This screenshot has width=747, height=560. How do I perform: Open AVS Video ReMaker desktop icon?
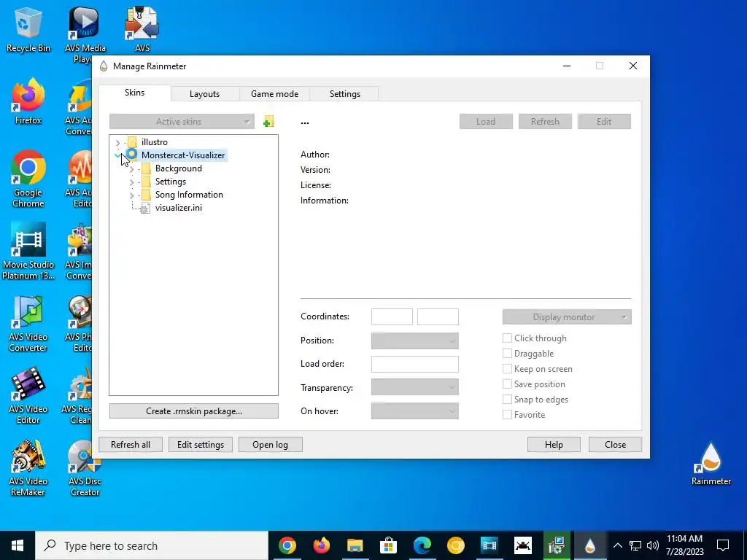[x=28, y=468]
